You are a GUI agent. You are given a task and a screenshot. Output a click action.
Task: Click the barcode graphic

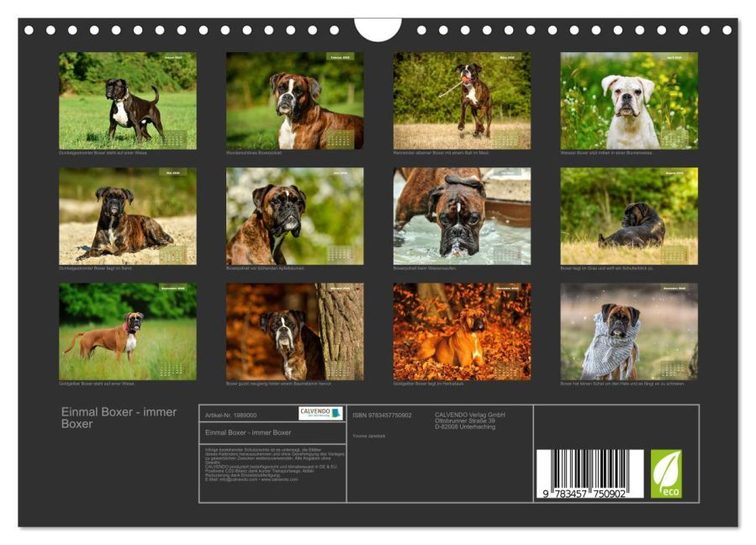point(589,474)
